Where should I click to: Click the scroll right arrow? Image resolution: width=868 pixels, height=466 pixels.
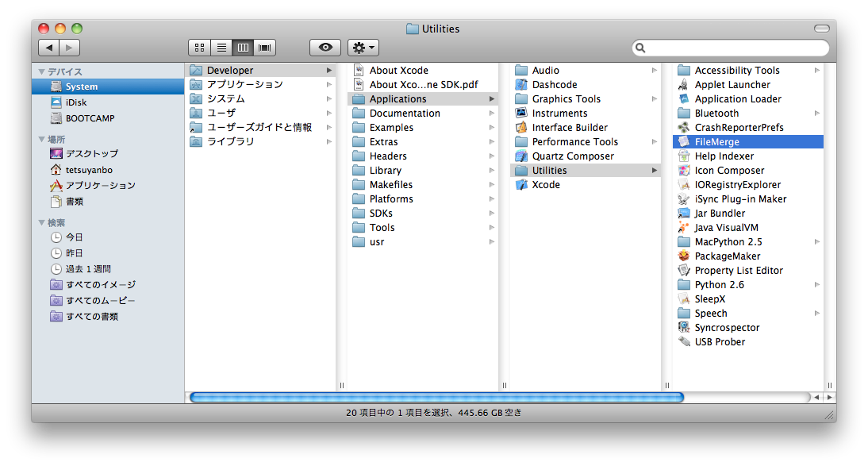(x=829, y=397)
